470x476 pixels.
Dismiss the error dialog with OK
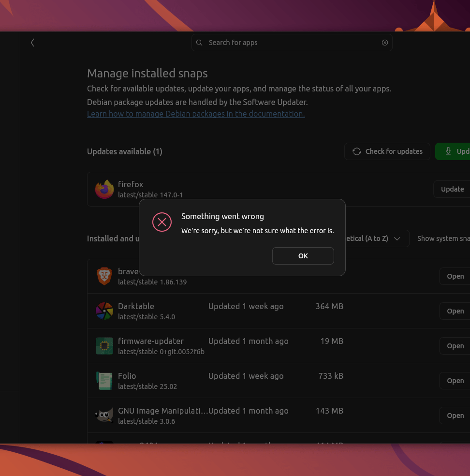coord(303,256)
